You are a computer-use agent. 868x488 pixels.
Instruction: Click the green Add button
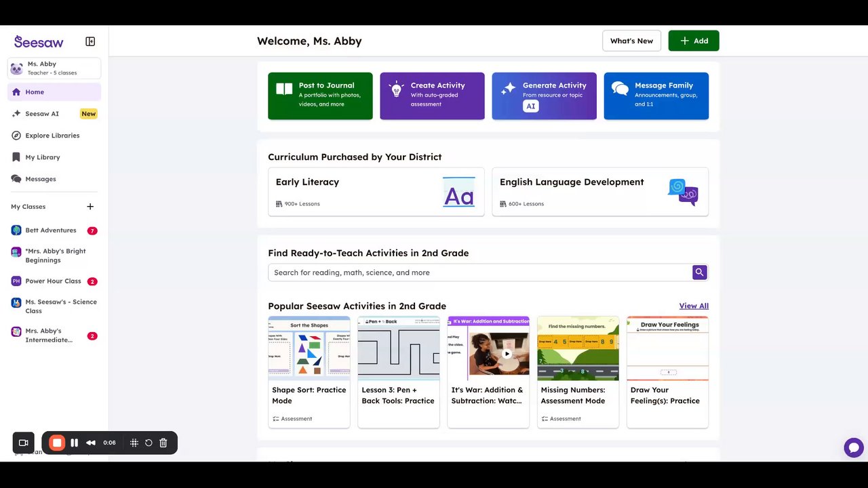[x=694, y=41]
